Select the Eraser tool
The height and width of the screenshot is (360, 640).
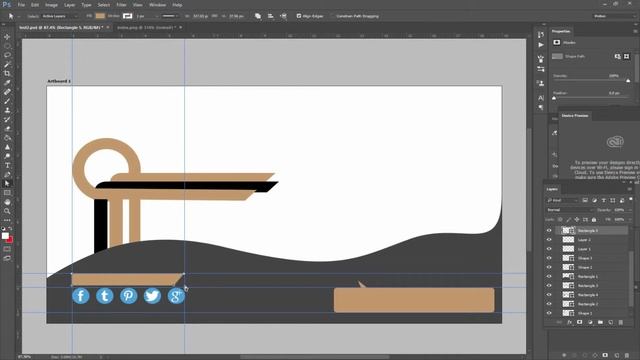[7, 129]
